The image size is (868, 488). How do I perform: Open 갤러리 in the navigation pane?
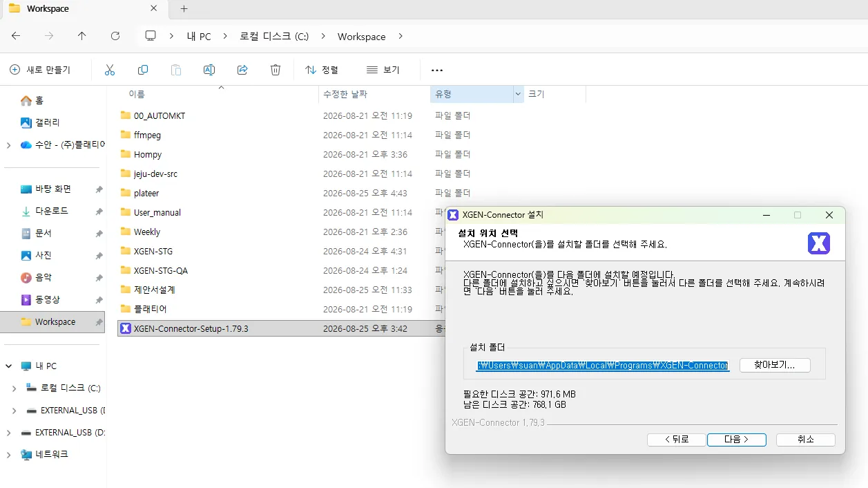tap(40, 122)
